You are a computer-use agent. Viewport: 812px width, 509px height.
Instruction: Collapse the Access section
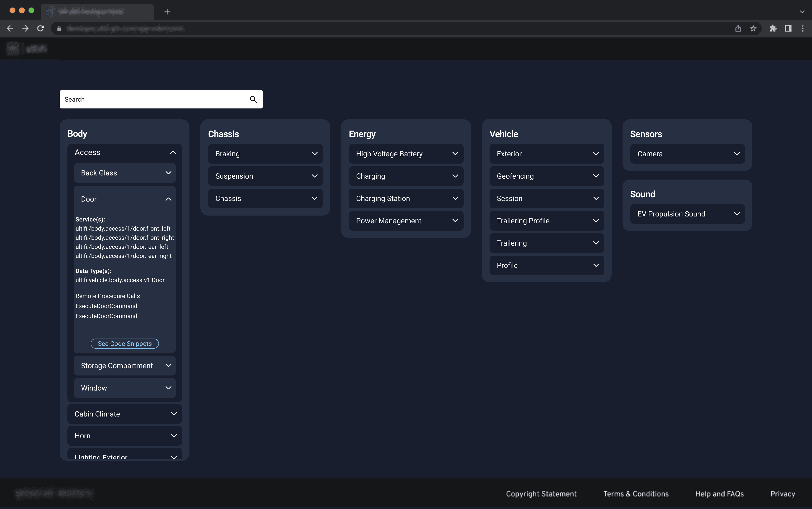173,152
